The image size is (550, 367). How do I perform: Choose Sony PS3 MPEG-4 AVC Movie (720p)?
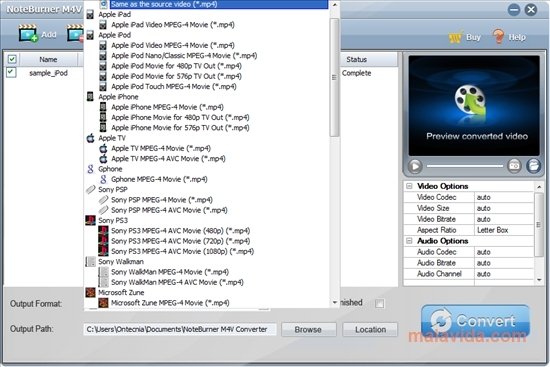click(180, 241)
